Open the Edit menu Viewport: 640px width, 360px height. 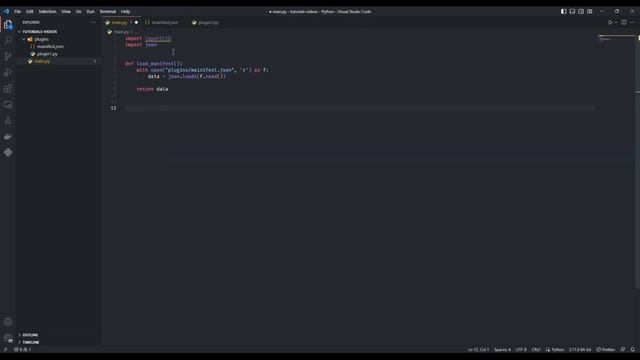click(29, 11)
